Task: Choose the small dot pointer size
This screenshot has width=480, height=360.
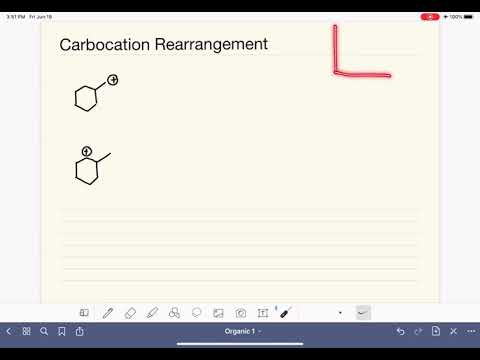Action: tap(340, 313)
